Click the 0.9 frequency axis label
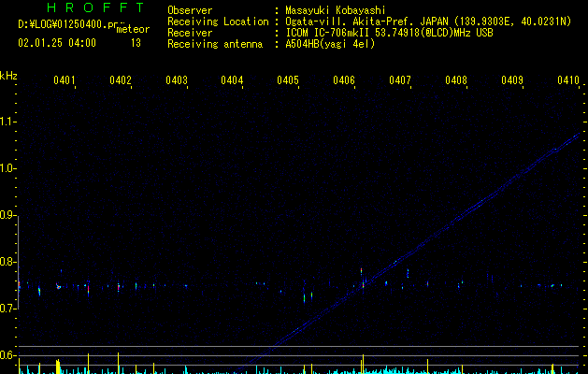The image size is (588, 374). pyautogui.click(x=7, y=215)
